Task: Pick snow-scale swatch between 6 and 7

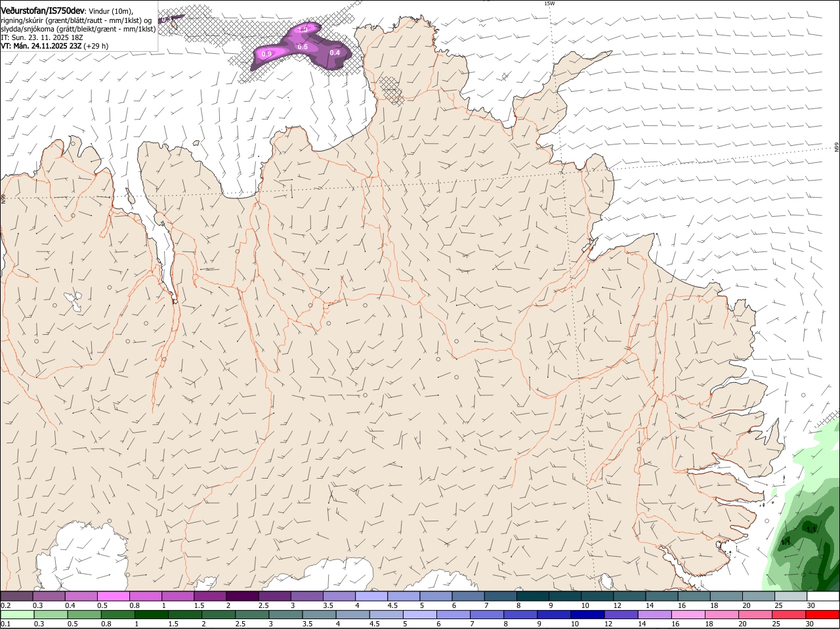Action: pyautogui.click(x=467, y=596)
